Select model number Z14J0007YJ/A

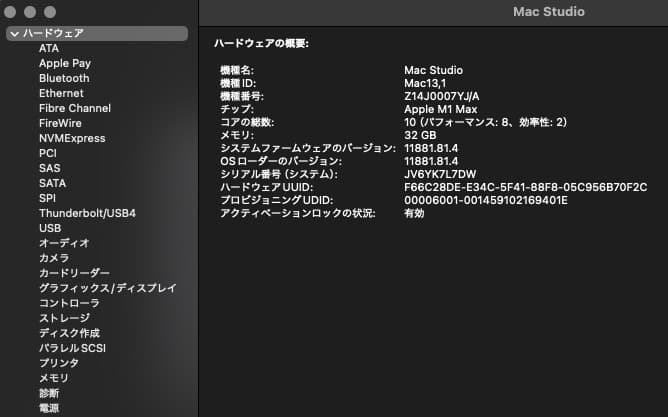442,96
